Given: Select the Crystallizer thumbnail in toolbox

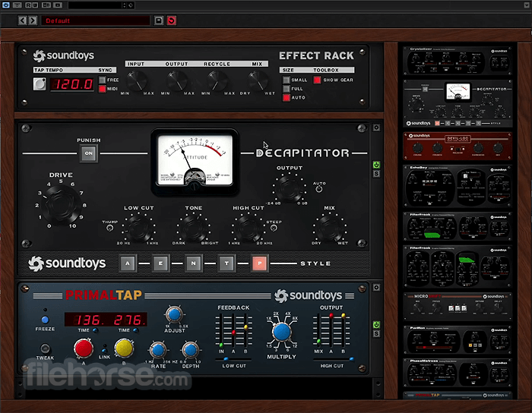Looking at the screenshot, I should (x=457, y=61).
